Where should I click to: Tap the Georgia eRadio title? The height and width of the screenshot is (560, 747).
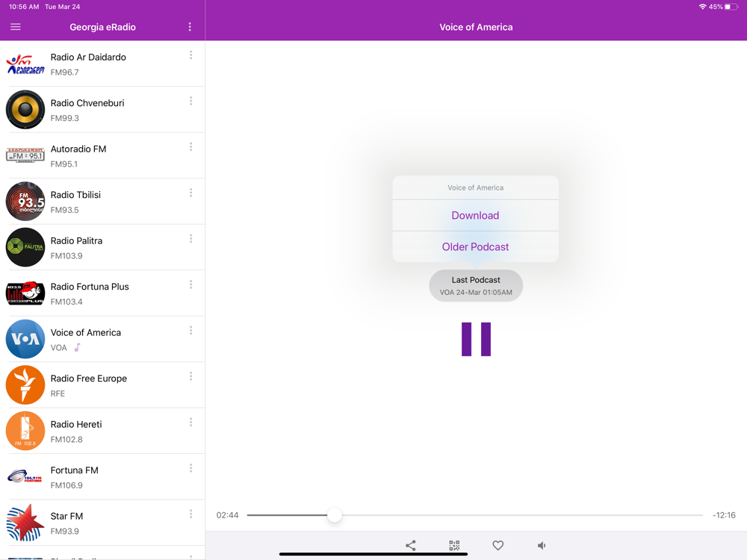tap(102, 27)
